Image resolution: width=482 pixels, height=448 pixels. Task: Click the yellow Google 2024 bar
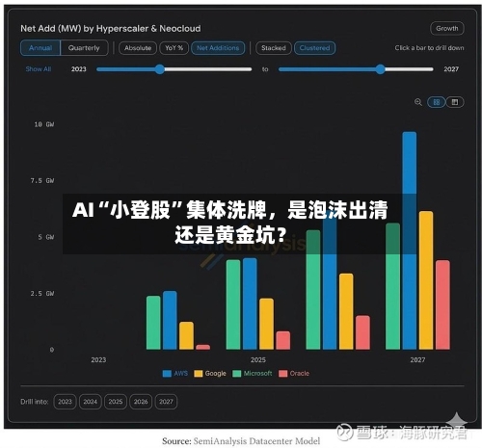click(186, 335)
